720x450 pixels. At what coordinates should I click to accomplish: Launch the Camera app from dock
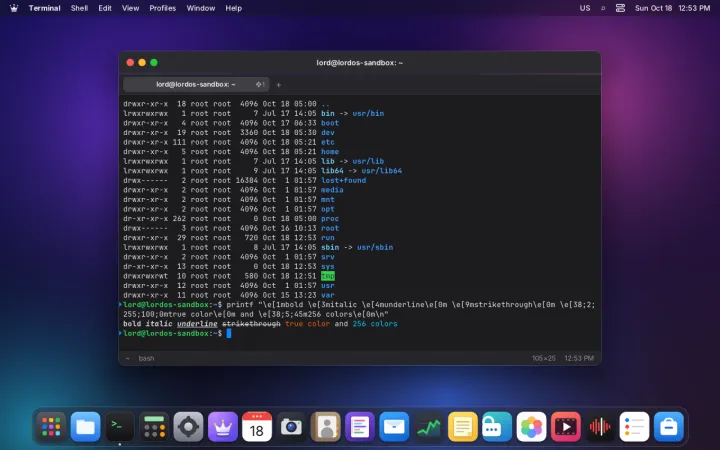pyautogui.click(x=291, y=427)
